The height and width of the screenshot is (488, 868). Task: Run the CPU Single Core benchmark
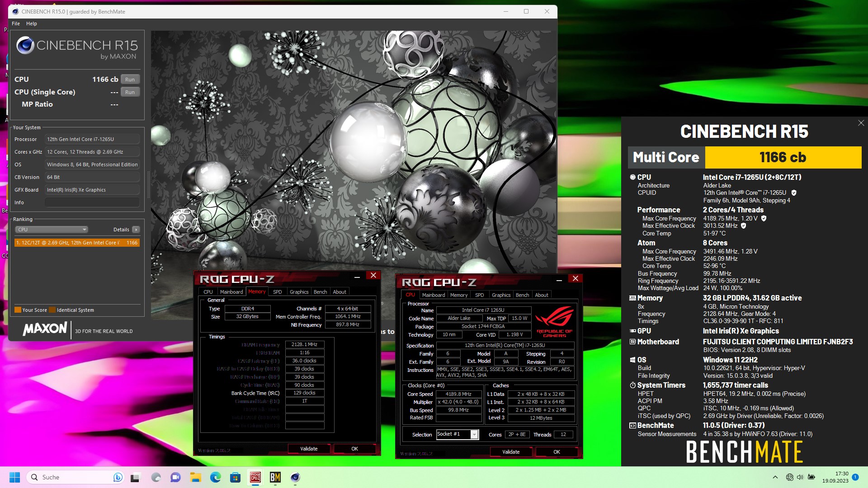click(130, 92)
